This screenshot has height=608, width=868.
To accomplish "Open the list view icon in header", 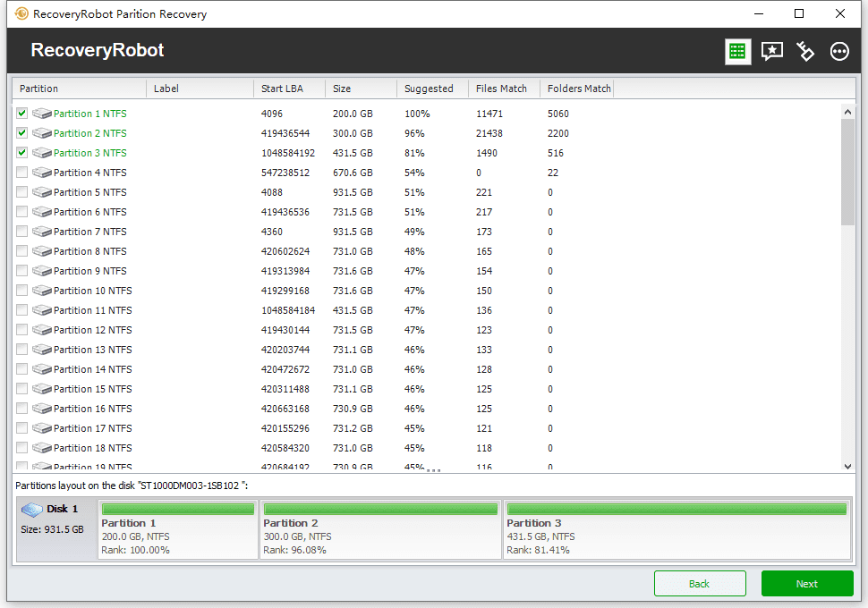I will pos(737,52).
